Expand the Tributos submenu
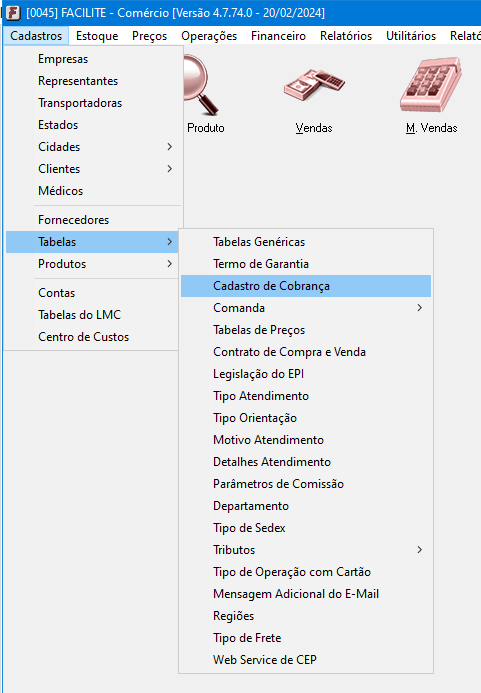The image size is (481, 693). tap(306, 550)
